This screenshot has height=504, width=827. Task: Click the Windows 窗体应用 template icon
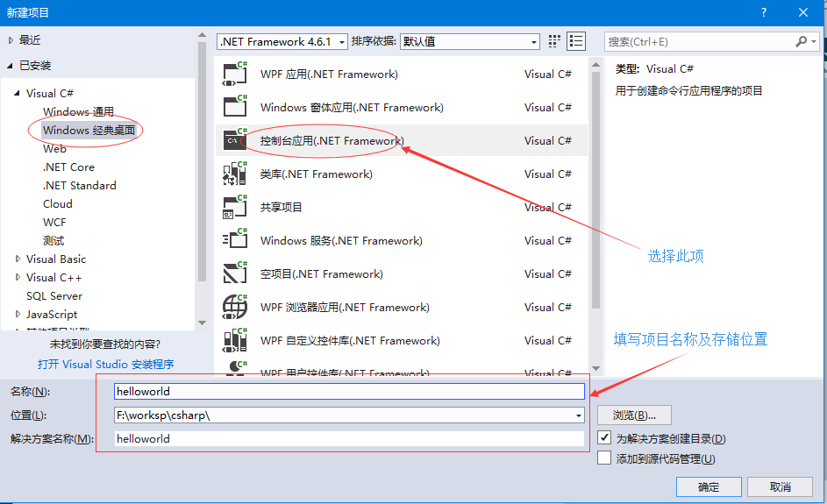[235, 108]
